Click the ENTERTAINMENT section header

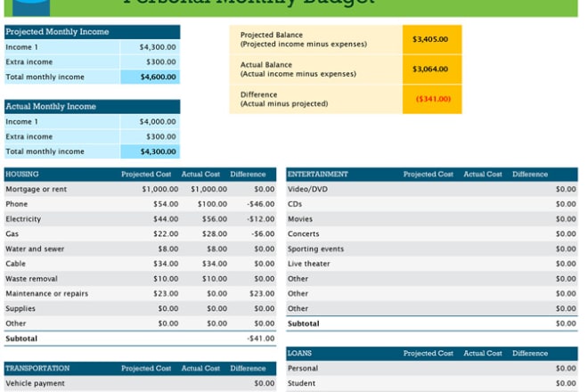[318, 175]
